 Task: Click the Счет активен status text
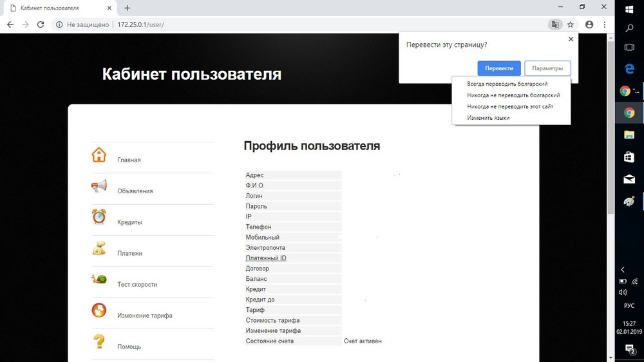[363, 341]
